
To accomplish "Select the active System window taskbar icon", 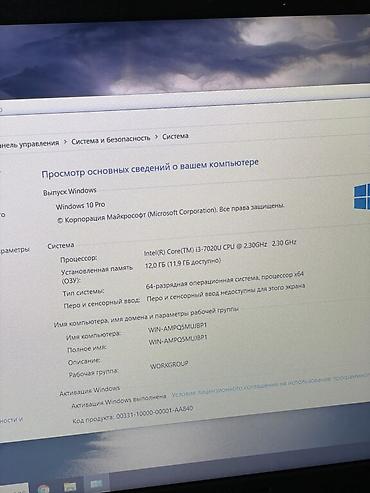I will 96,484.
